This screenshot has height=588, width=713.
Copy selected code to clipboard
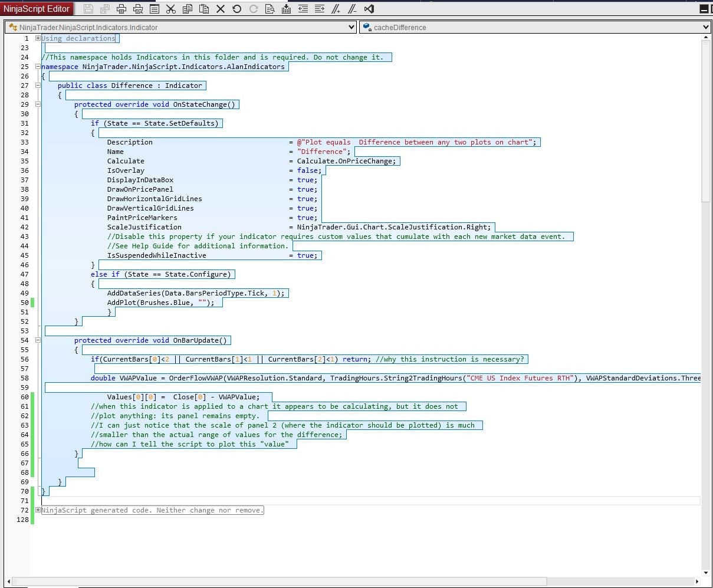(x=188, y=9)
